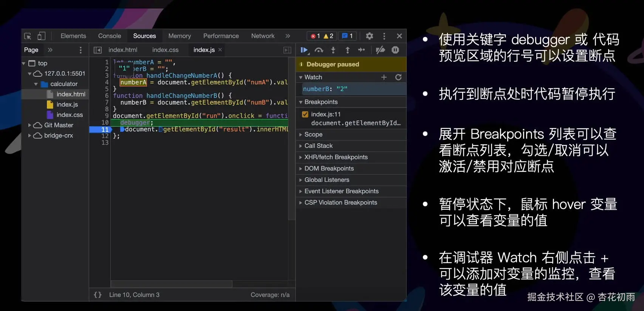Expand the bridge-crx node
Screen dimensions: 644x311
coord(29,135)
